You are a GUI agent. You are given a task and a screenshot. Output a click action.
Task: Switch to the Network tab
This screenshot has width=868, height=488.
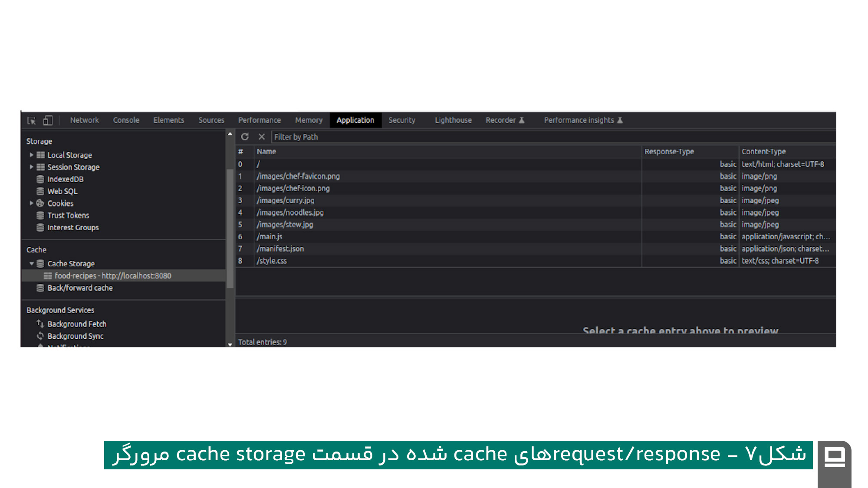click(84, 120)
